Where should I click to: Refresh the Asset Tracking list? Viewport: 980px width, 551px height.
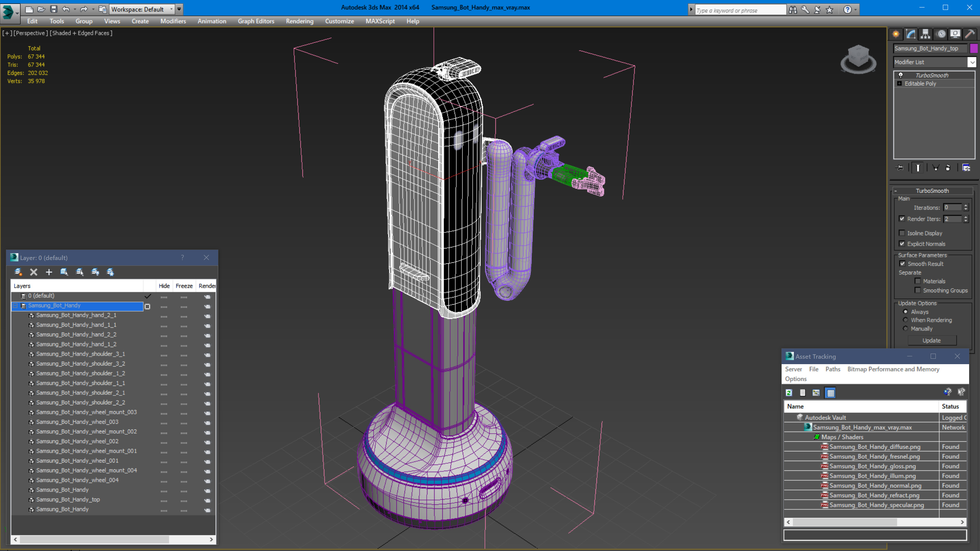[x=789, y=393]
